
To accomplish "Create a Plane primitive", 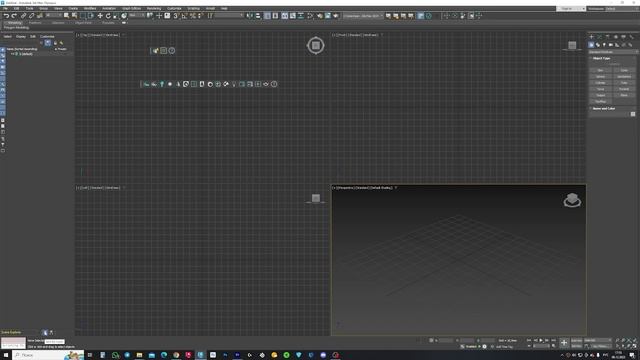I will click(x=624, y=95).
